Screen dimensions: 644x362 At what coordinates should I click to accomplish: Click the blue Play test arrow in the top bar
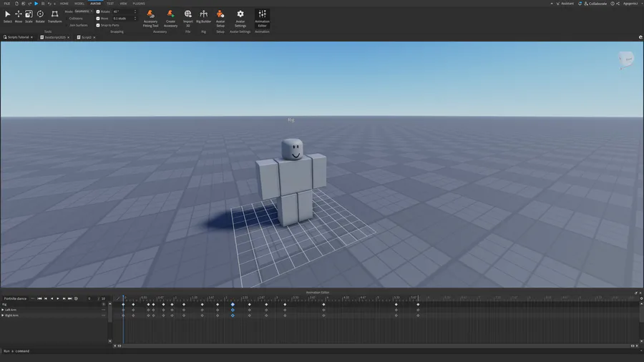point(36,4)
